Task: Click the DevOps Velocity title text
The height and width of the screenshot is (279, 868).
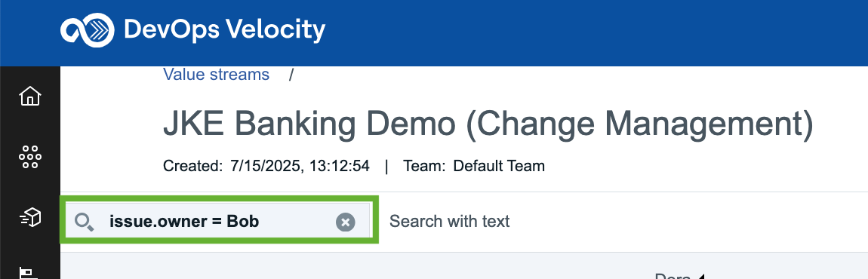Action: (225, 29)
